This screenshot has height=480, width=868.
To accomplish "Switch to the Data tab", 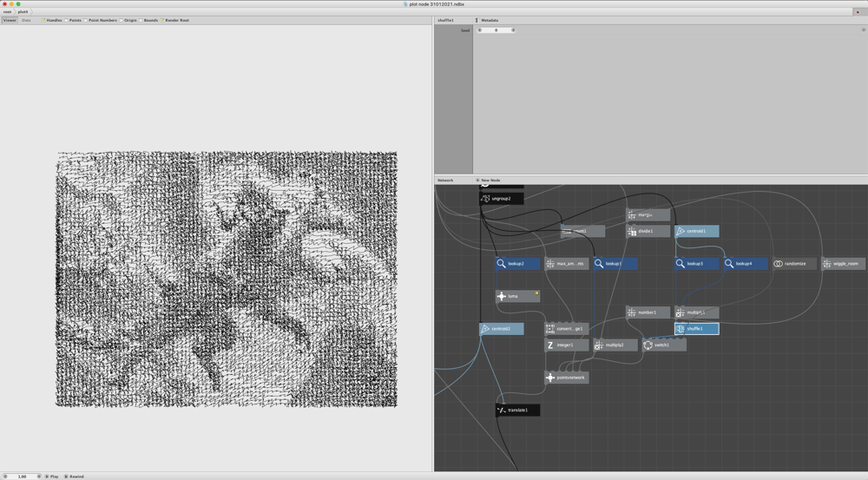I will tap(26, 21).
